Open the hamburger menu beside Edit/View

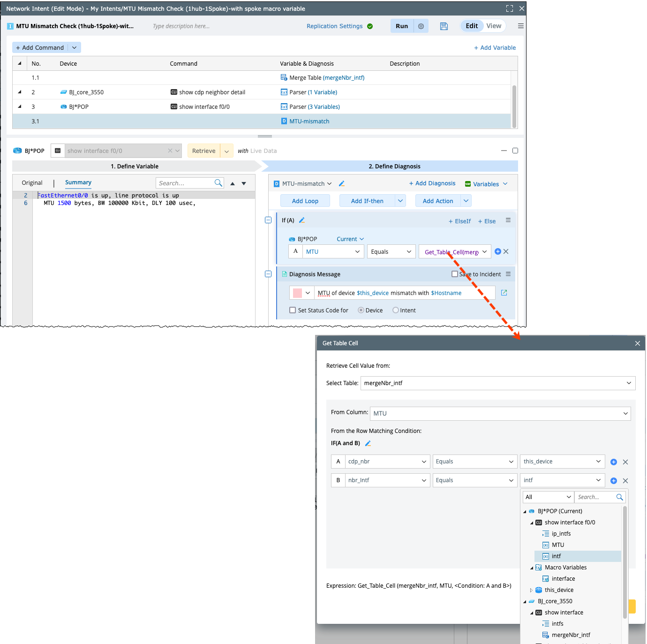click(521, 26)
